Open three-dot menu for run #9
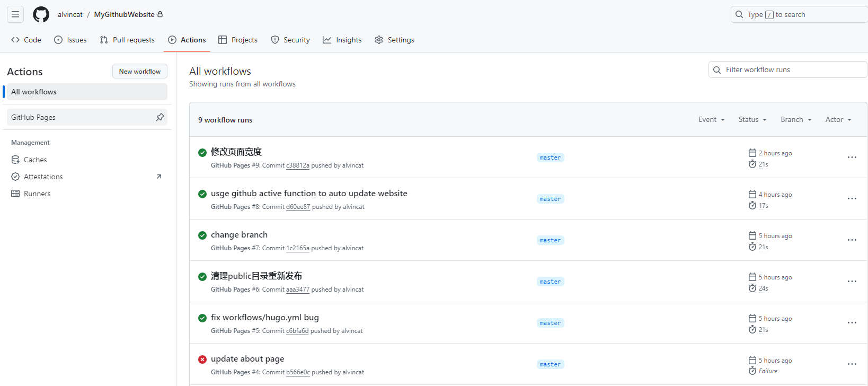The width and height of the screenshot is (868, 386). pyautogui.click(x=852, y=157)
